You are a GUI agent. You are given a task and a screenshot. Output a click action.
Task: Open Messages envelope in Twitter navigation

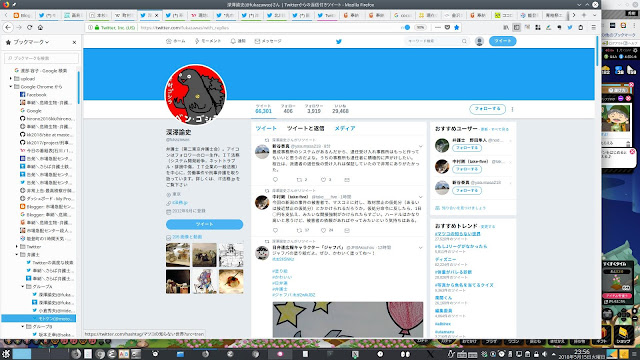pos(268,41)
